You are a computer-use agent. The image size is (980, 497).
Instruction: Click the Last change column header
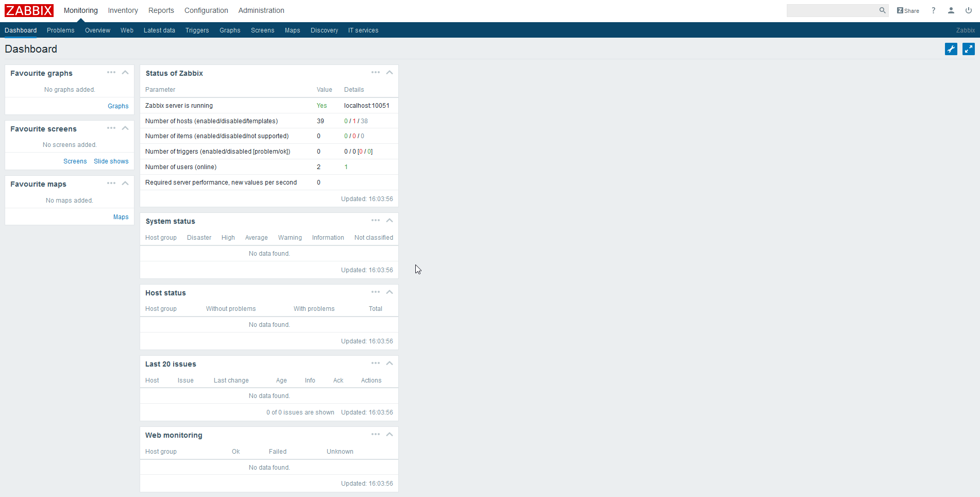231,380
